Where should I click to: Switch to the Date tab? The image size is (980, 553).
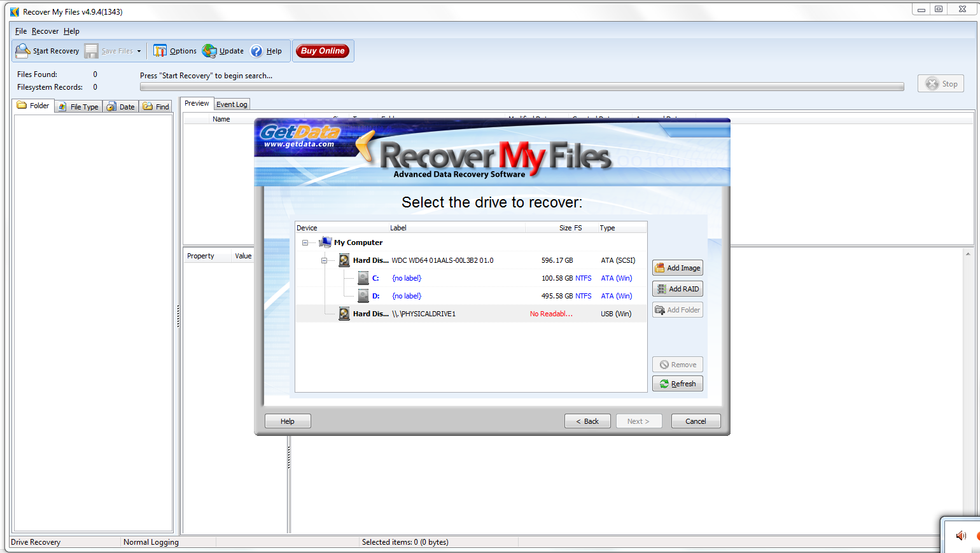click(120, 107)
